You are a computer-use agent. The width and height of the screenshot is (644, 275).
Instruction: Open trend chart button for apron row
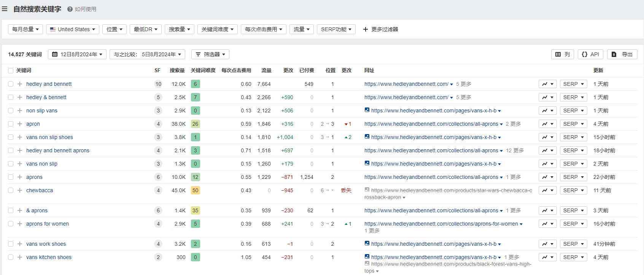click(548, 124)
